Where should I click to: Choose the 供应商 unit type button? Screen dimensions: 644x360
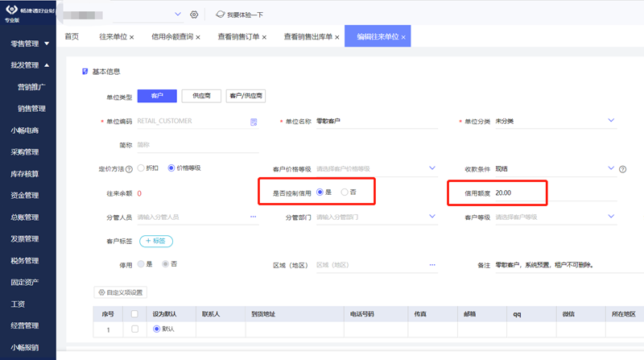click(201, 96)
